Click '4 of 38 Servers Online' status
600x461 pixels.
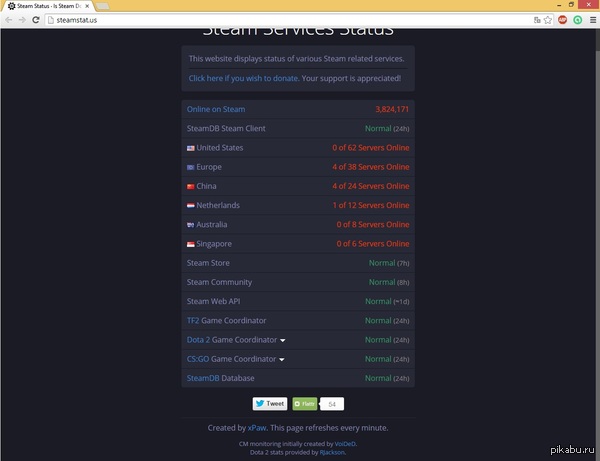pyautogui.click(x=370, y=167)
